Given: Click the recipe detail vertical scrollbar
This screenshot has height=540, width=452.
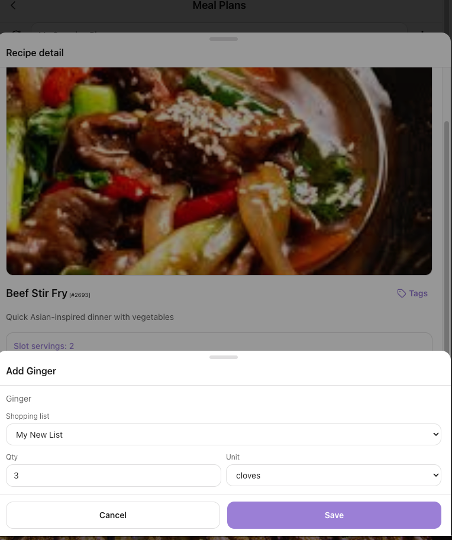Looking at the screenshot, I should [x=447, y=236].
